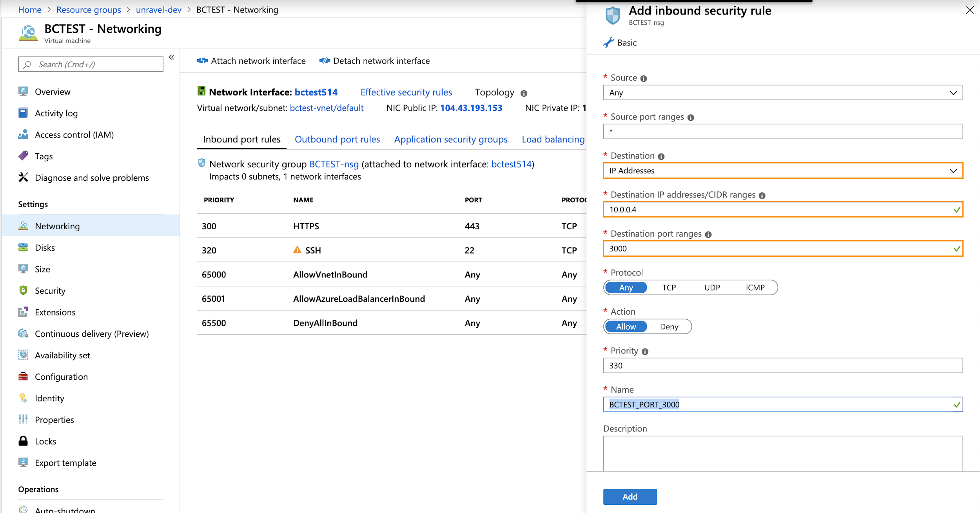980x513 pixels.
Task: Click the Extensions icon
Action: [23, 312]
